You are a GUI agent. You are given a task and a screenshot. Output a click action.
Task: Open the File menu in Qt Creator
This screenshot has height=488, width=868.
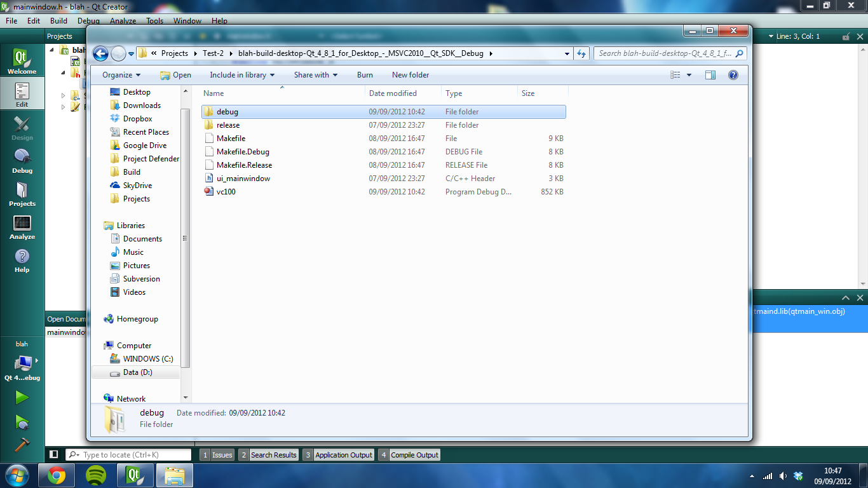coord(11,21)
